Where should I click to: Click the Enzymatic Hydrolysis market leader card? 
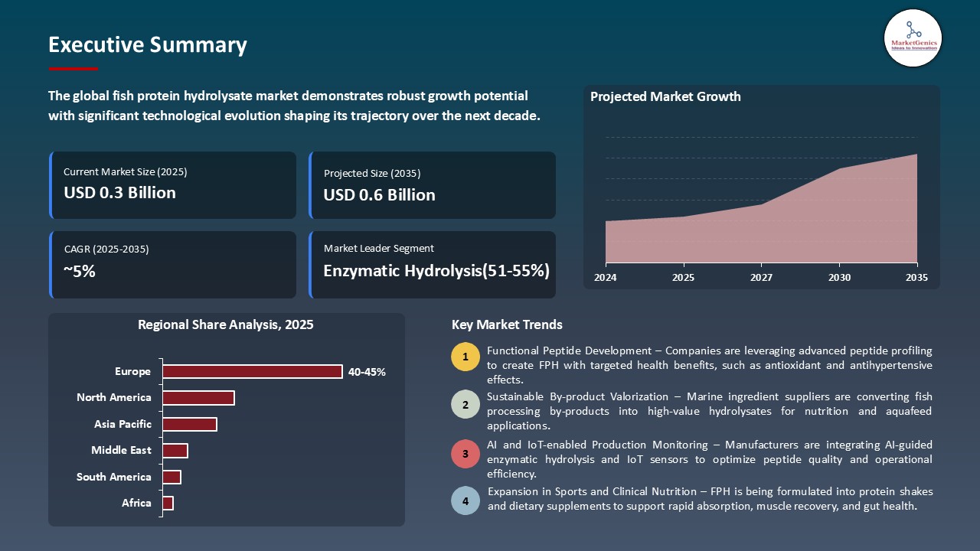click(x=433, y=265)
